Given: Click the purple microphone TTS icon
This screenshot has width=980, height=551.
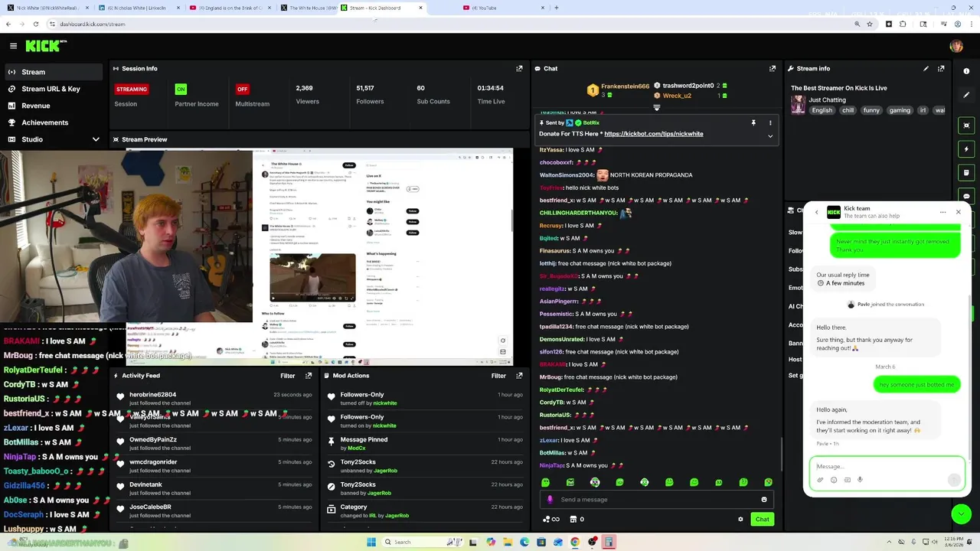Looking at the screenshot, I should click(550, 500).
